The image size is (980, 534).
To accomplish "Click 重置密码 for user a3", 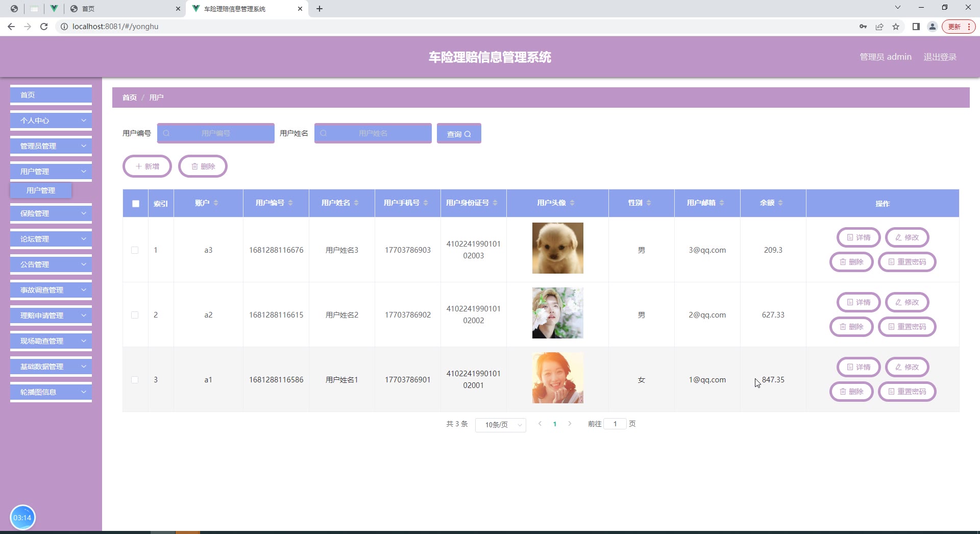I will point(907,262).
